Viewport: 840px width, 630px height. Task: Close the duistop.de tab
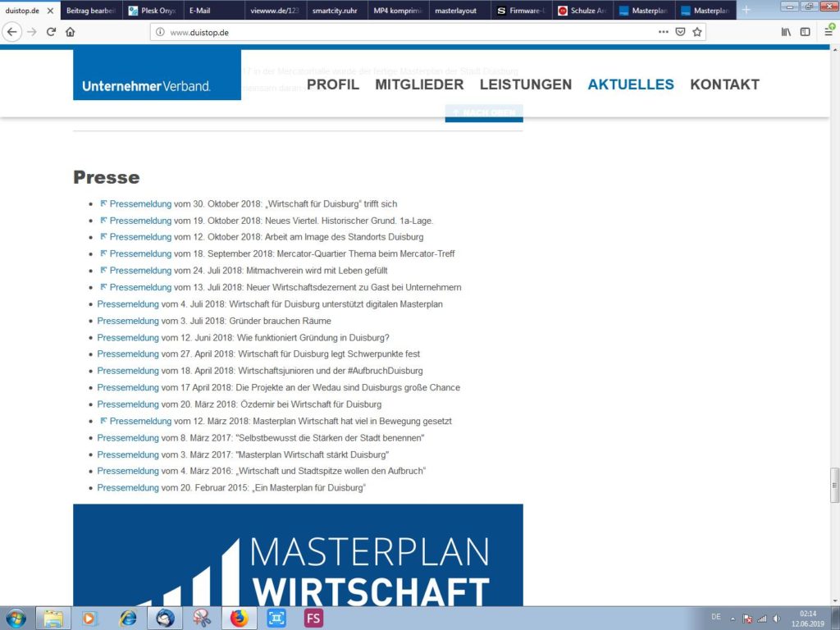tap(50, 11)
